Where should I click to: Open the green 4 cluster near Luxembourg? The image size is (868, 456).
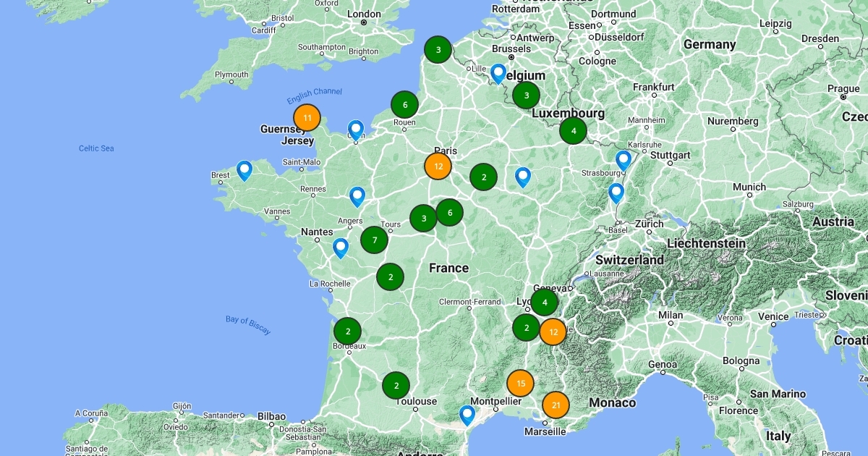point(573,131)
